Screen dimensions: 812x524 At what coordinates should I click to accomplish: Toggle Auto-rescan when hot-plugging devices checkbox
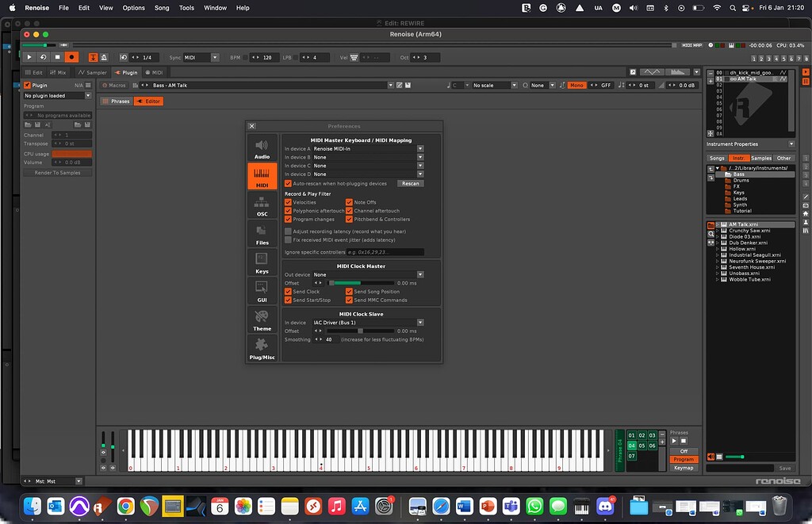coord(288,183)
